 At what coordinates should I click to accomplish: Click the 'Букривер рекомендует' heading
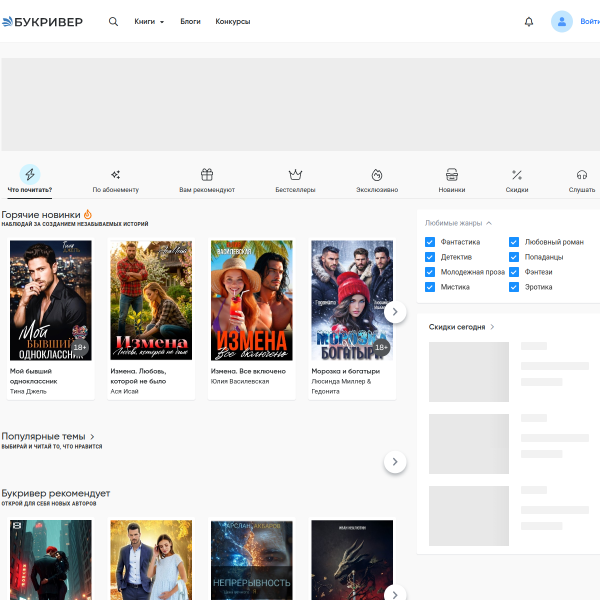tap(56, 493)
